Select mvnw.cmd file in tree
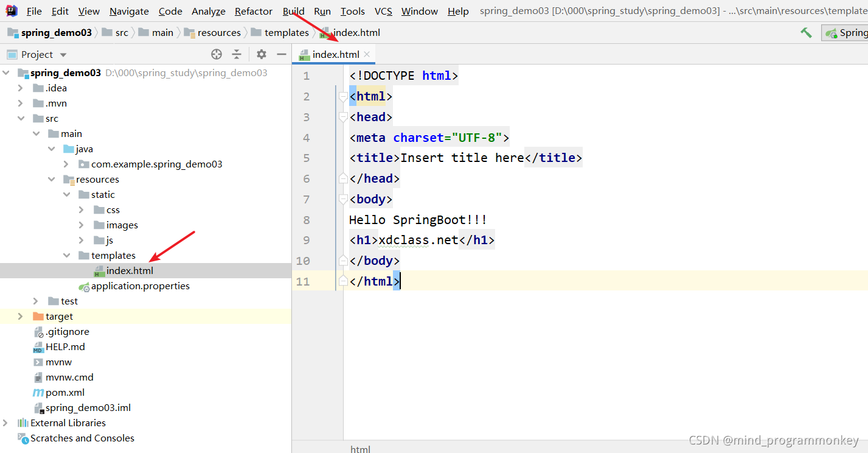The height and width of the screenshot is (453, 868). (x=69, y=377)
